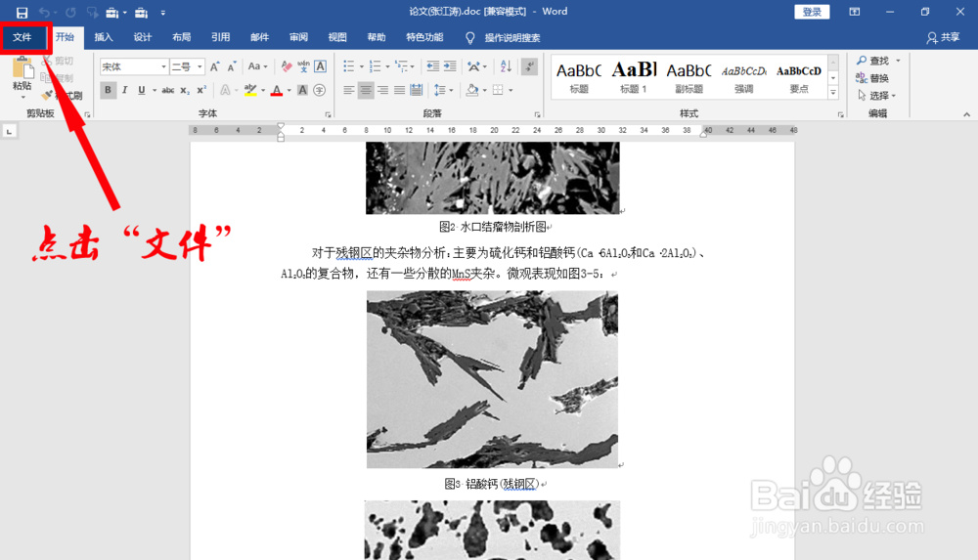This screenshot has width=978, height=560.
Task: Open the Paragraph dialog launcher
Action: [x=537, y=114]
